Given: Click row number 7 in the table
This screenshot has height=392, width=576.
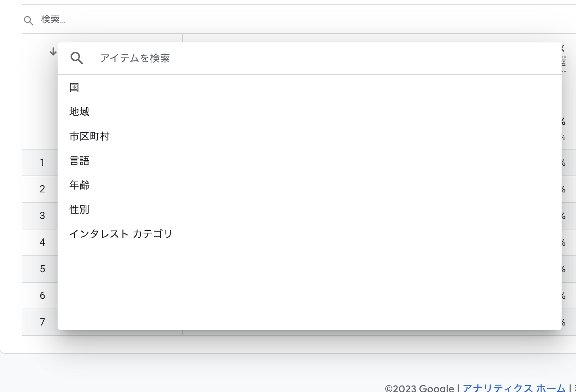Looking at the screenshot, I should pyautogui.click(x=42, y=322).
